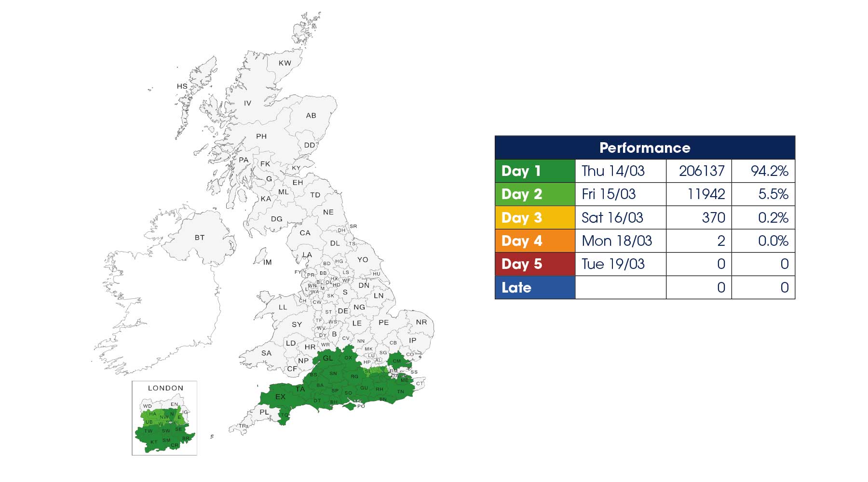Click the Performance table header
Image resolution: width=868 pixels, height=482 pixels.
tap(645, 147)
